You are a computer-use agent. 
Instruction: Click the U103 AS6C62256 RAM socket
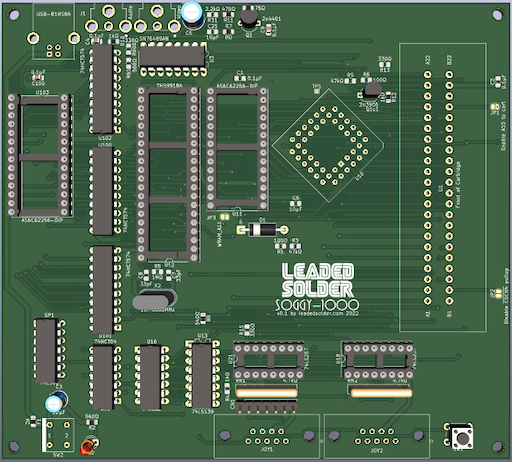(x=39, y=155)
